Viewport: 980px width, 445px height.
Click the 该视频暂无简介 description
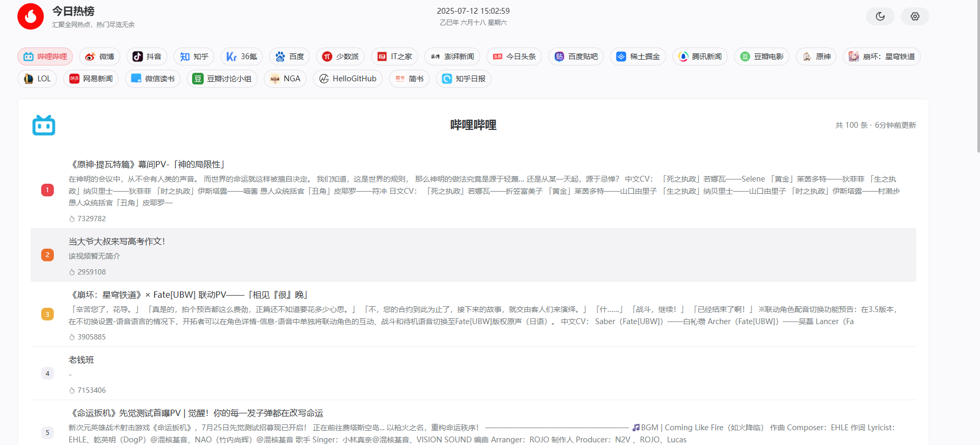point(94,256)
